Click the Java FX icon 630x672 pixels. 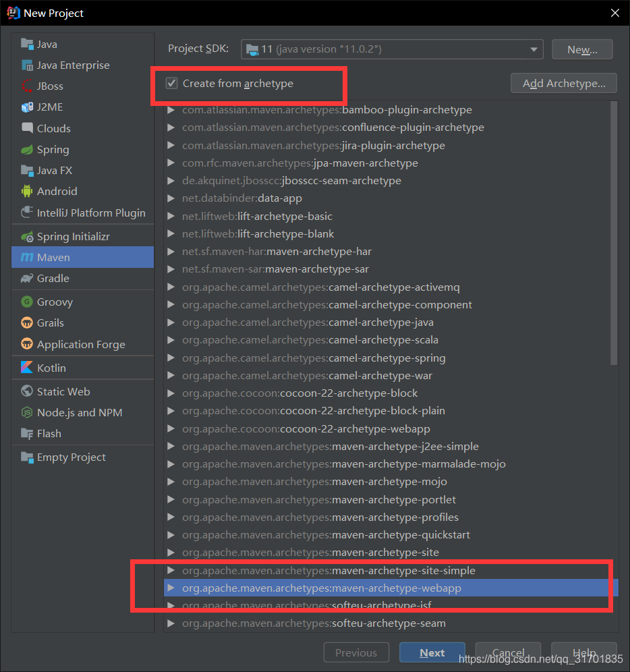point(27,171)
